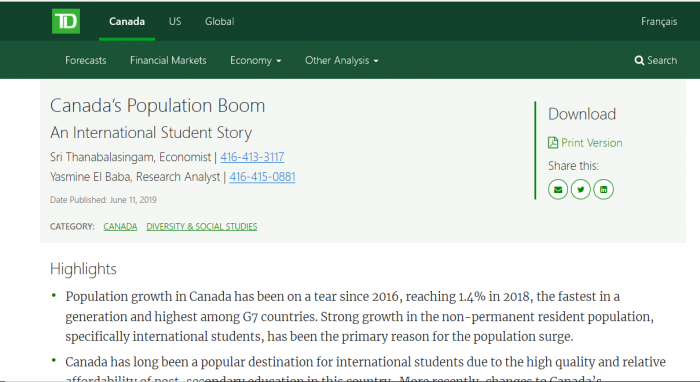Share via the LinkedIn icon

pos(603,190)
